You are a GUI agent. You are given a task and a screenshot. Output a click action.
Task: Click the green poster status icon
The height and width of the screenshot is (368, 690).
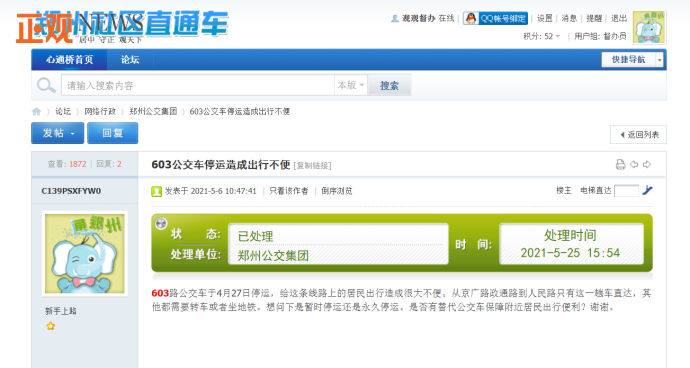pyautogui.click(x=156, y=191)
